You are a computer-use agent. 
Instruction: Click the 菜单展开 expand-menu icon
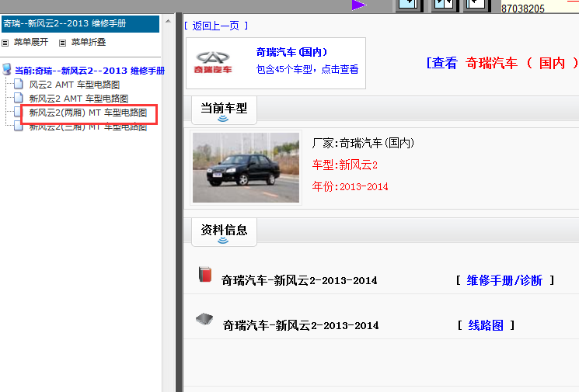click(x=5, y=43)
